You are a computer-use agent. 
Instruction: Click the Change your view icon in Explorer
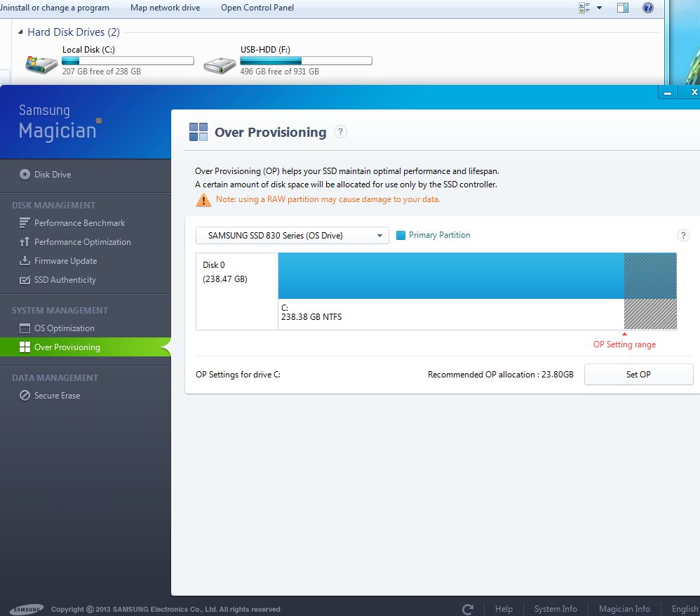tap(584, 8)
